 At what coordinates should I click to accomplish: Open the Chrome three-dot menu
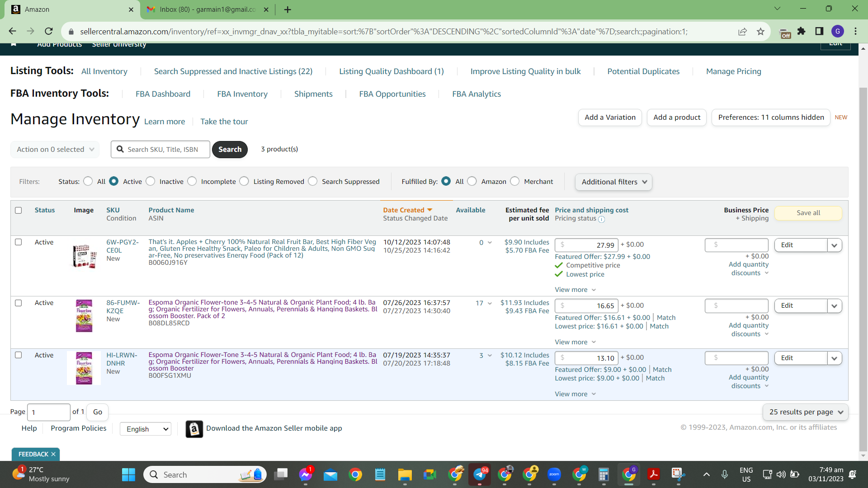tap(856, 31)
